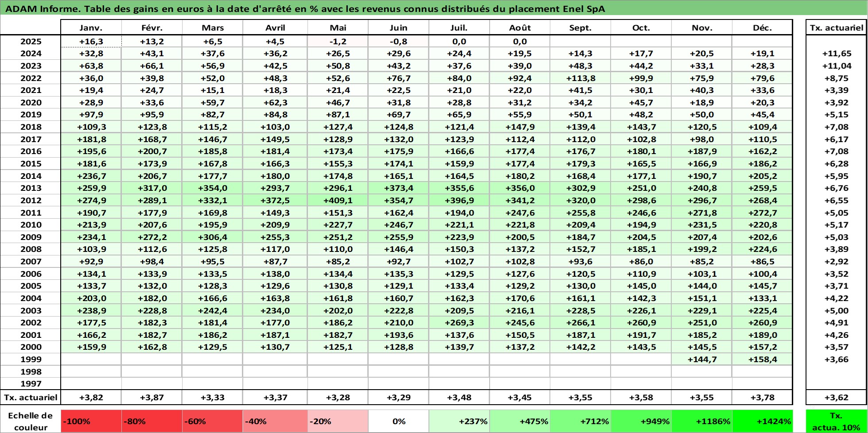Click the Mai column header
Viewport: 868px width, 433px height.
pos(338,27)
